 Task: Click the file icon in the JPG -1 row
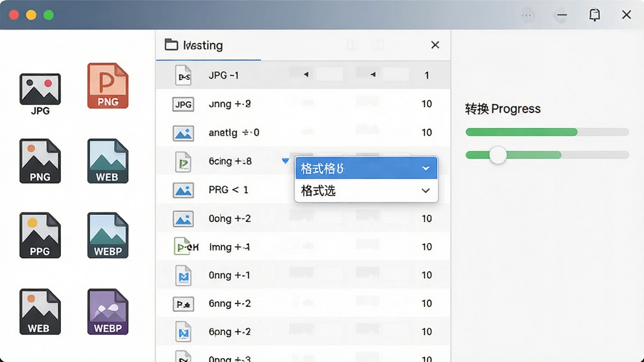(x=183, y=75)
